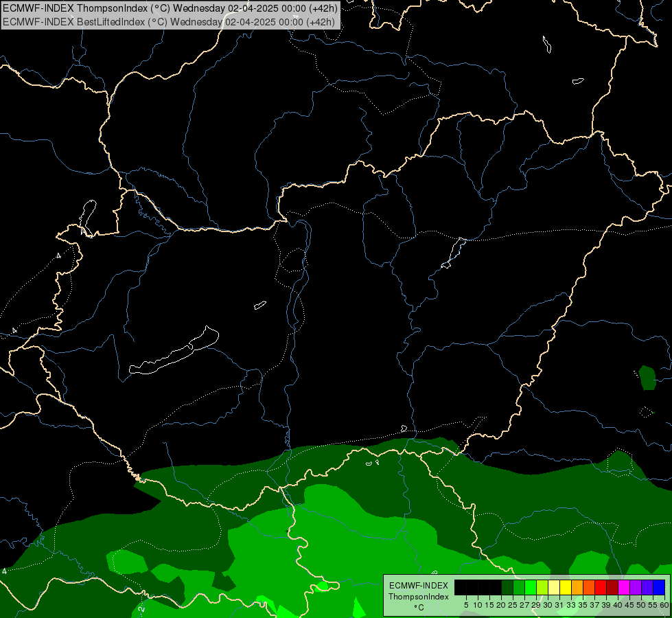Click the °C unit label in legend
This screenshot has width=672, height=618.
pyautogui.click(x=419, y=608)
